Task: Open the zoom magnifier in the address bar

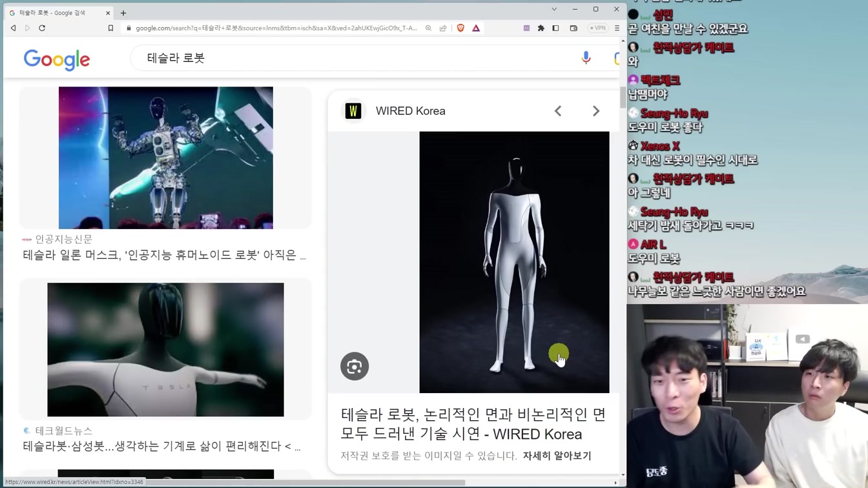Action: pos(428,28)
